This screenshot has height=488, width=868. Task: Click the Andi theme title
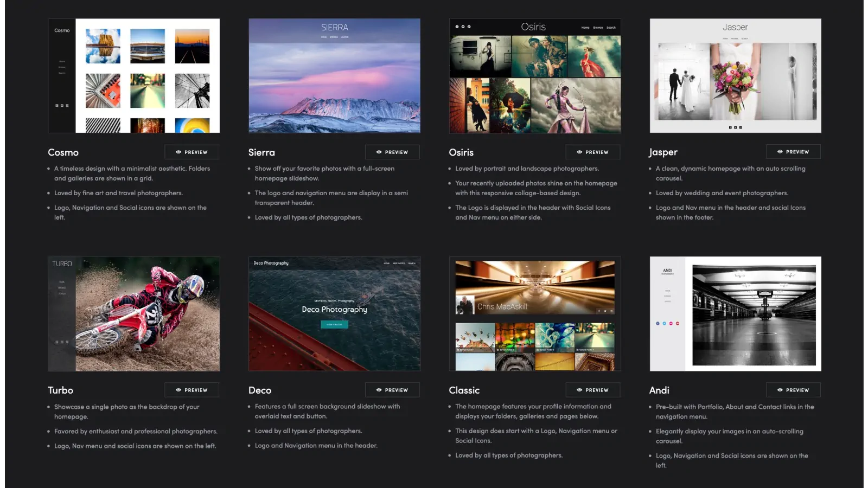pos(659,390)
